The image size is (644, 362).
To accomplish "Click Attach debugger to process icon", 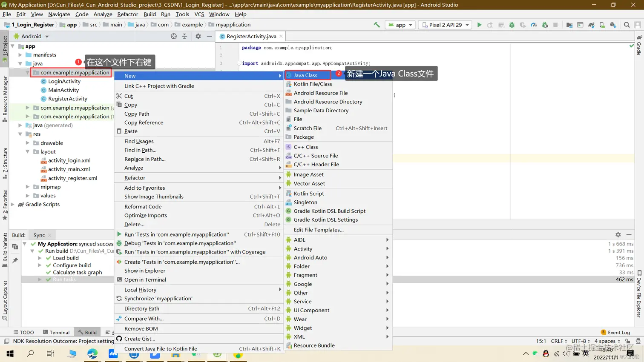I will [545, 25].
